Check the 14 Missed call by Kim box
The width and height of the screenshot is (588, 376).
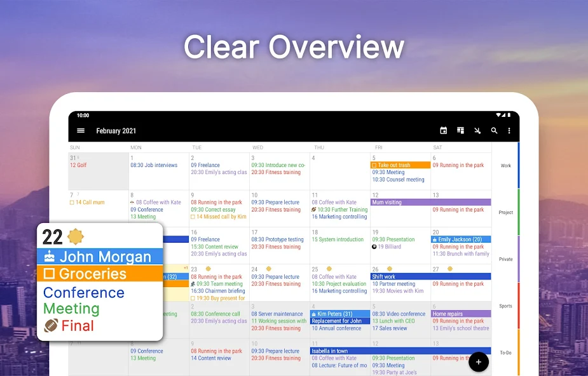193,217
